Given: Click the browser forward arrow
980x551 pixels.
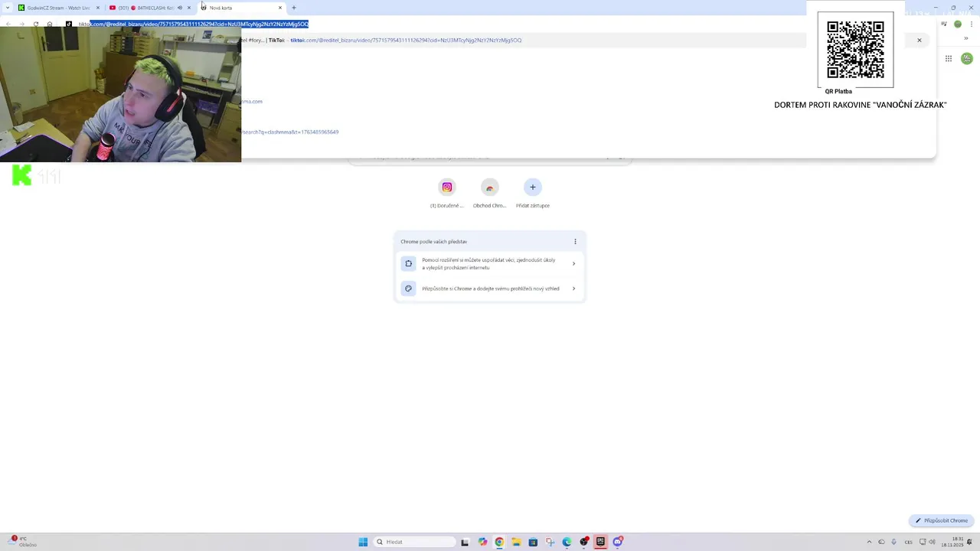Looking at the screenshot, I should [x=21, y=24].
